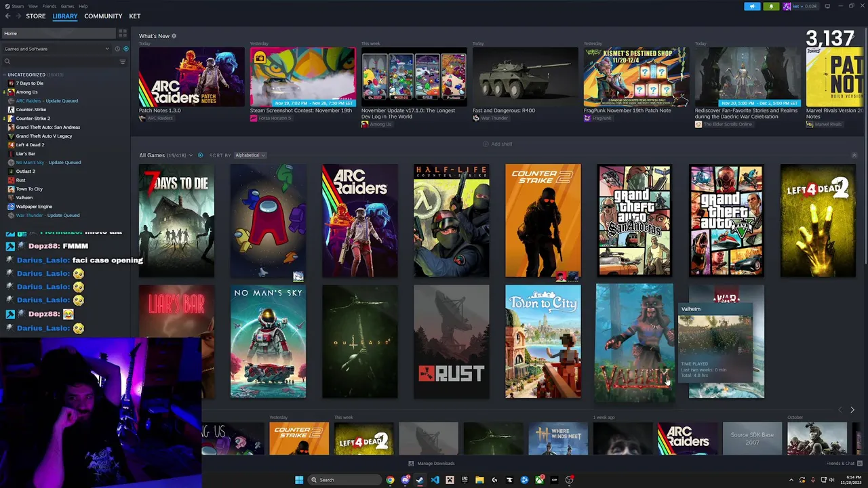Click the announcements megaphone icon
Image resolution: width=868 pixels, height=488 pixels.
pos(752,6)
